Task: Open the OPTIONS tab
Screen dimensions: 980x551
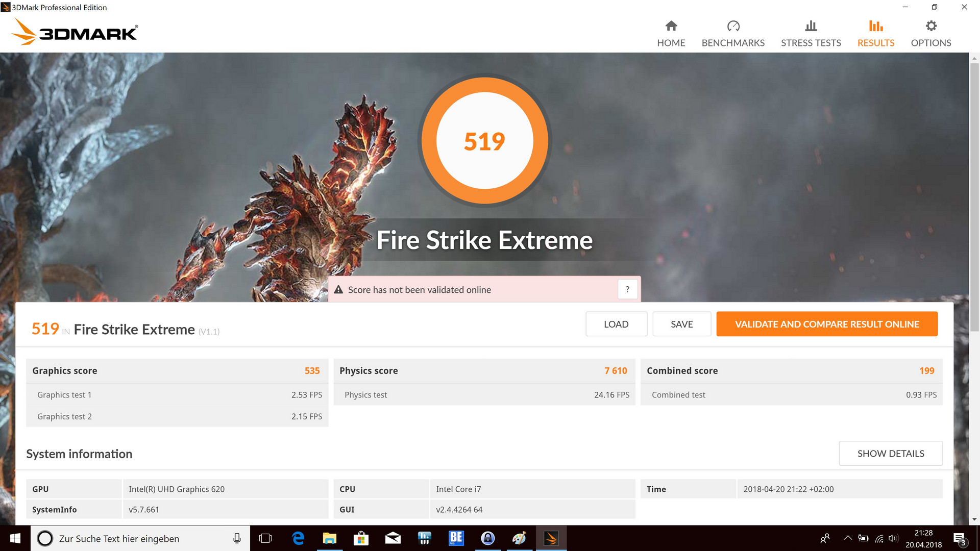Action: click(x=931, y=34)
